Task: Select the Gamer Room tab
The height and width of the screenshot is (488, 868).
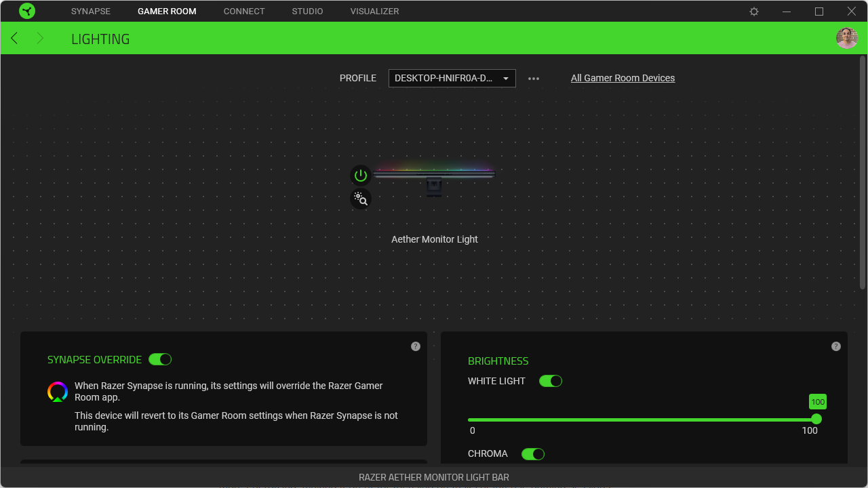Action: [167, 12]
